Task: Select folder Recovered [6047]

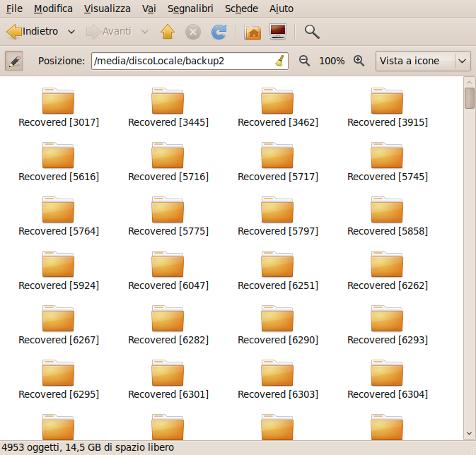Action: tap(168, 271)
